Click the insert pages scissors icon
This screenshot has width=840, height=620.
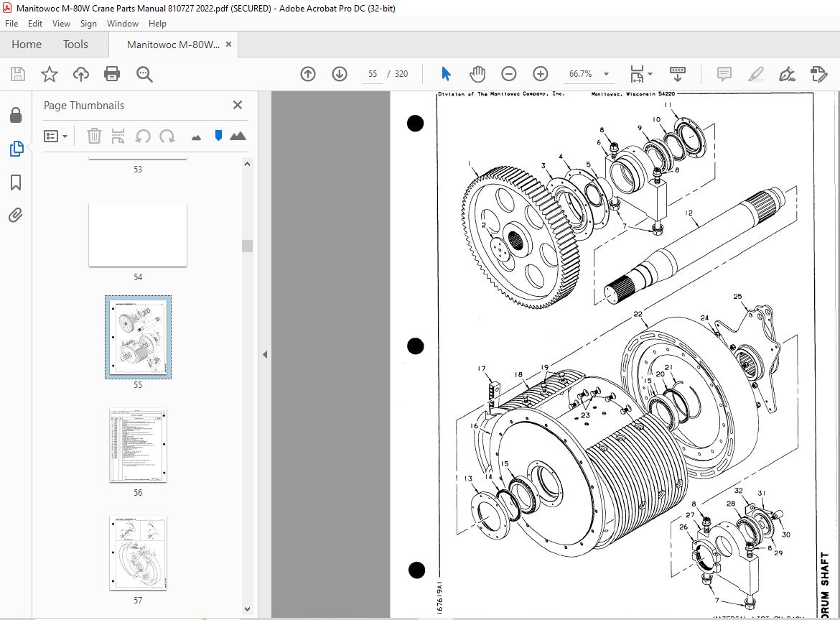pyautogui.click(x=118, y=136)
